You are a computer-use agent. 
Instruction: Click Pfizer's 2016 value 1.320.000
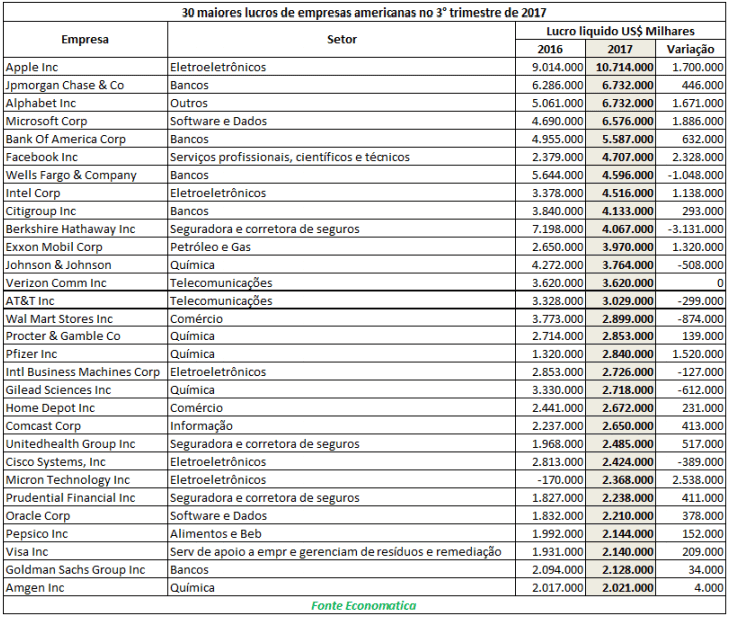(550, 354)
